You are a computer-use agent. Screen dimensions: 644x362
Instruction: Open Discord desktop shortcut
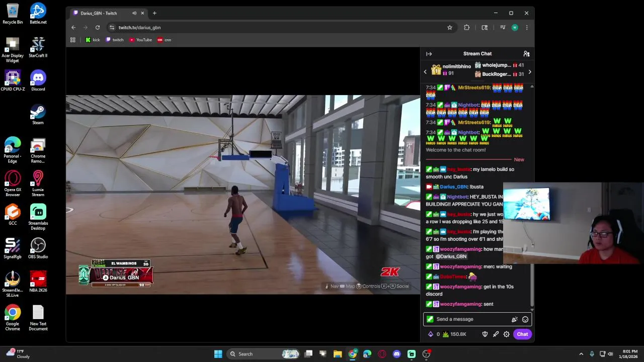pyautogui.click(x=38, y=81)
